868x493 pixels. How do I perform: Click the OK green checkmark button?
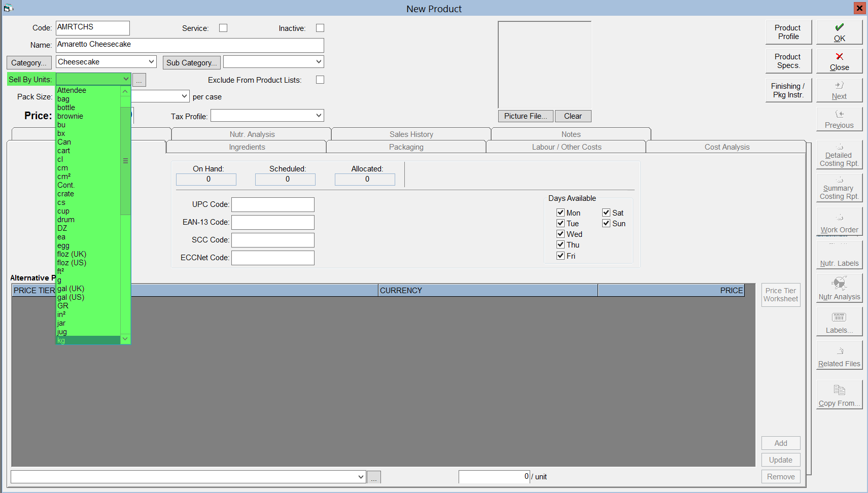coord(839,32)
